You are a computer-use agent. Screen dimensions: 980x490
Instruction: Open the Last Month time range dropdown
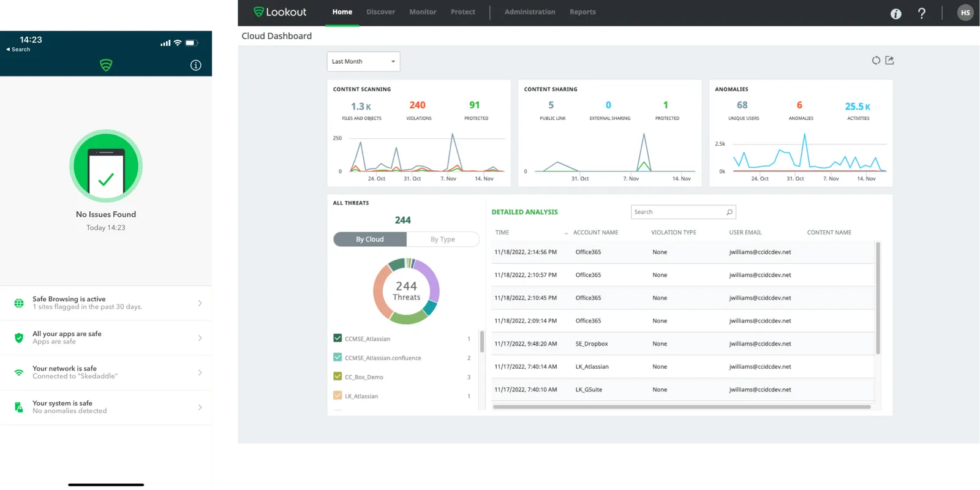click(x=363, y=61)
